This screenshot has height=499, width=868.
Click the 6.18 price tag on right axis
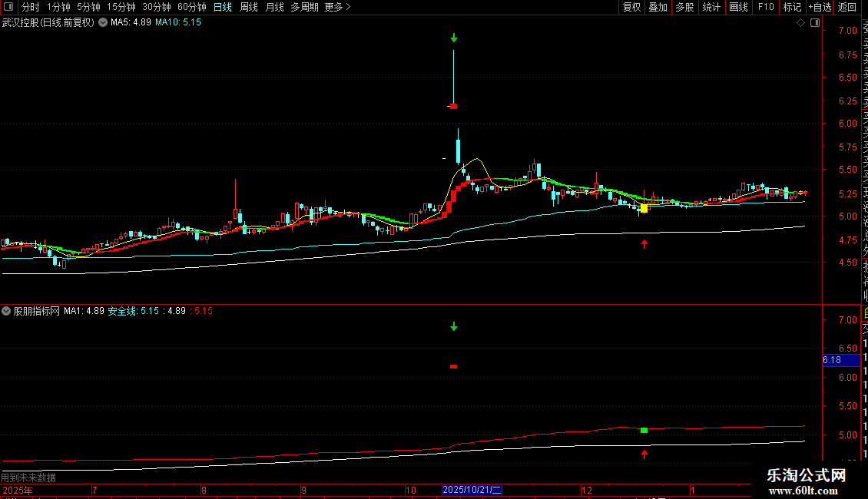tap(841, 360)
